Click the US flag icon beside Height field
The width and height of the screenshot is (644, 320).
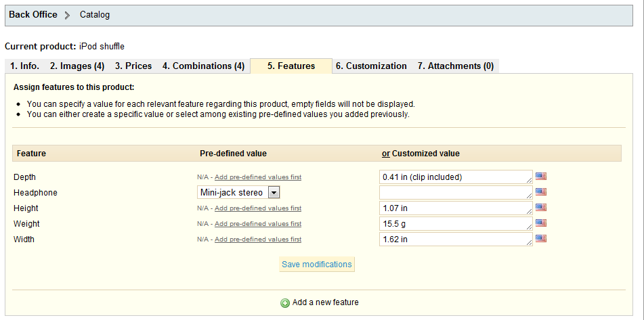point(541,208)
